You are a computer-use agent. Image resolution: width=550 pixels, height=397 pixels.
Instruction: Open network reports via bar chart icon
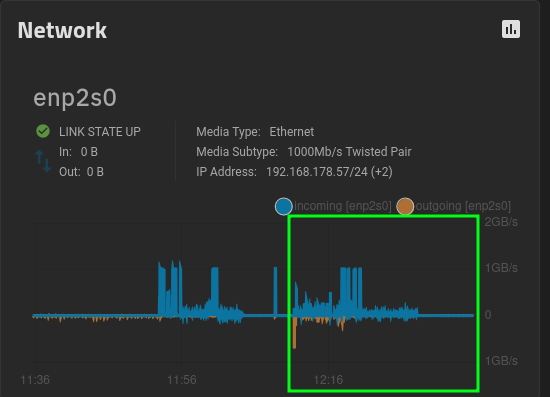(x=511, y=29)
